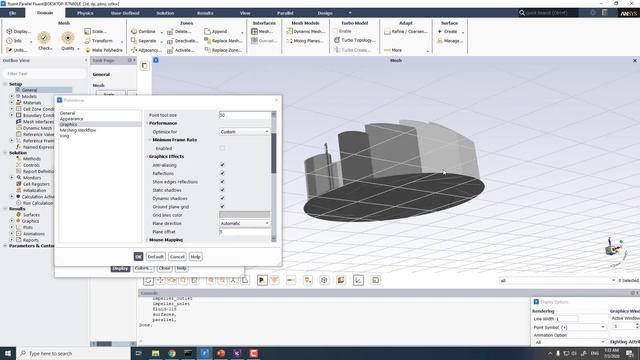Open Chrome from the taskbar

(172, 353)
